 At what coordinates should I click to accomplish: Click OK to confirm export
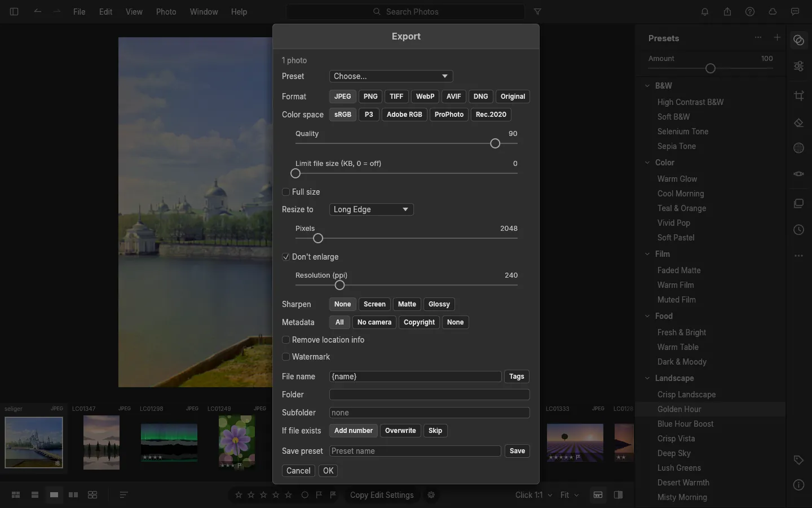pyautogui.click(x=328, y=471)
